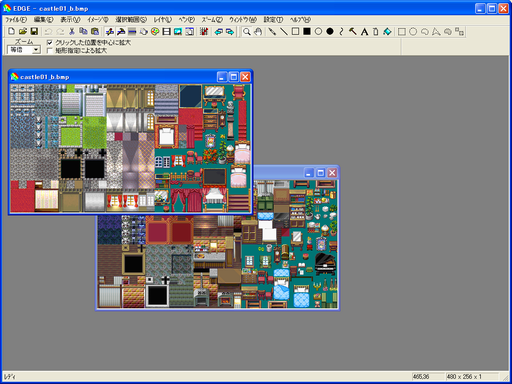The width and height of the screenshot is (512, 384).
Task: Open the File (F) menu
Action: 16,20
